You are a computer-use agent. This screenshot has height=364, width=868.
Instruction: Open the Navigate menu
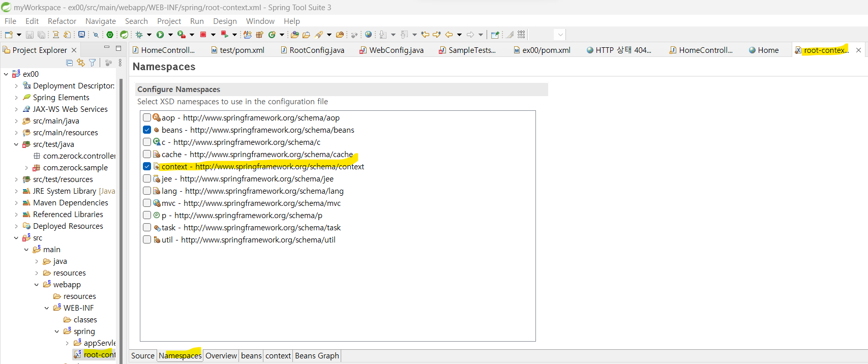[x=101, y=21]
